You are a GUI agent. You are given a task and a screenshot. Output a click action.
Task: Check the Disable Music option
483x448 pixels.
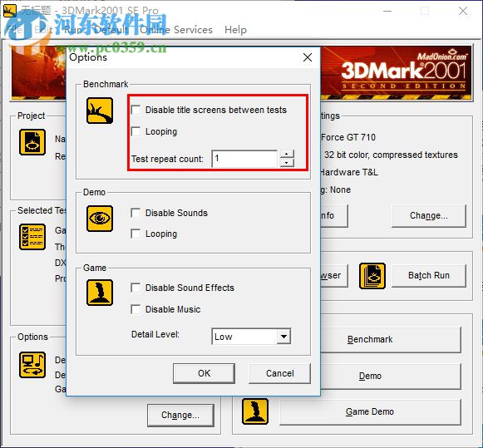click(136, 309)
